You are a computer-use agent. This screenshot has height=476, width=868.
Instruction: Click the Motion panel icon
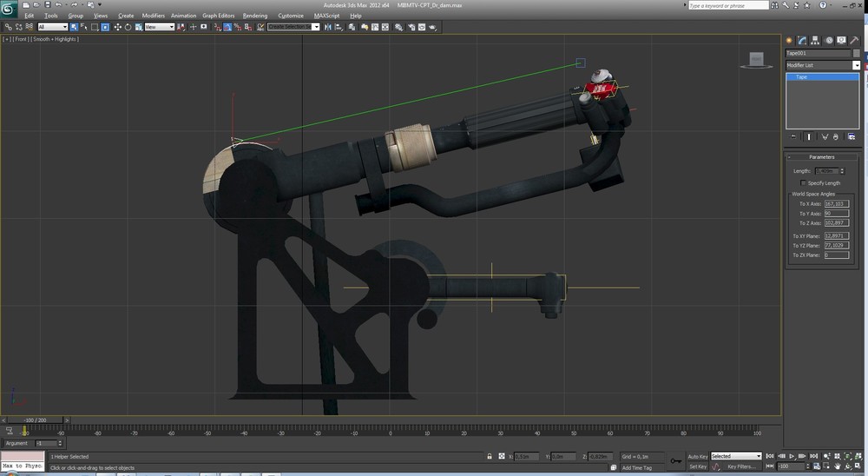[829, 40]
